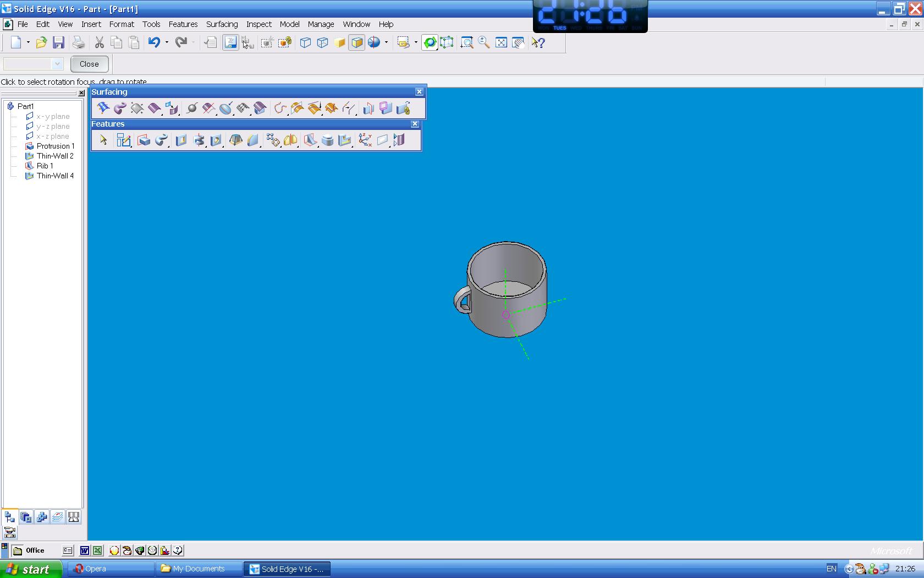Select the Hole tool in Features toolbar
Screen dimensions: 924x578
click(216, 140)
